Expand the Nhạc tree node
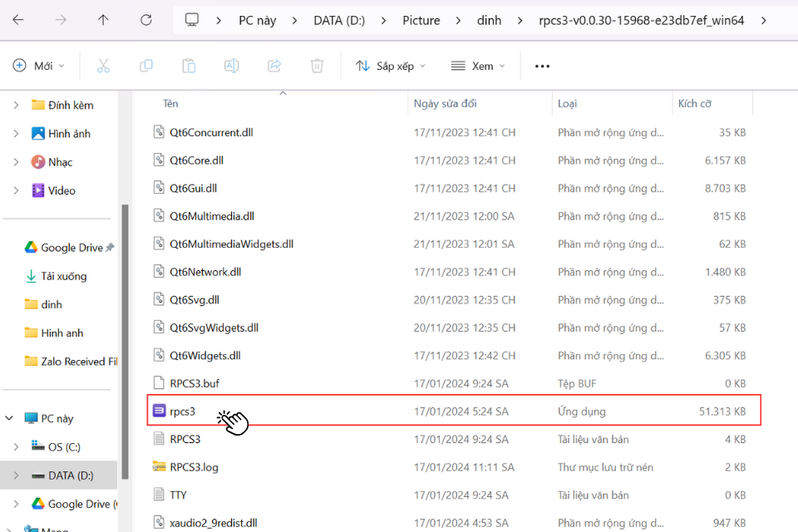The image size is (798, 532). click(16, 162)
